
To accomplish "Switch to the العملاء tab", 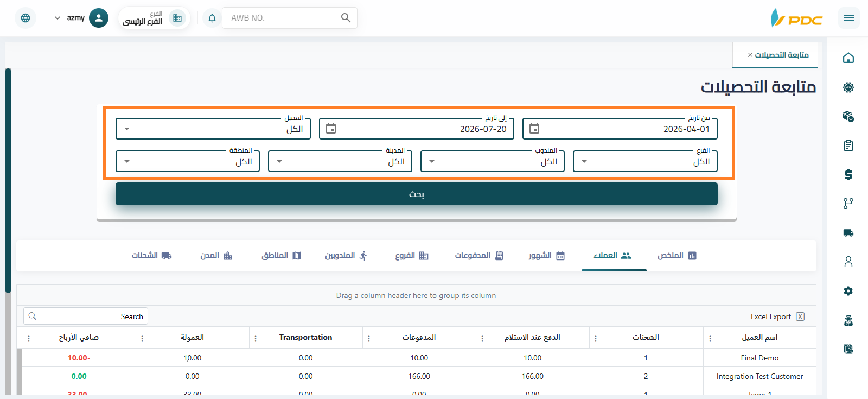I will pos(613,256).
